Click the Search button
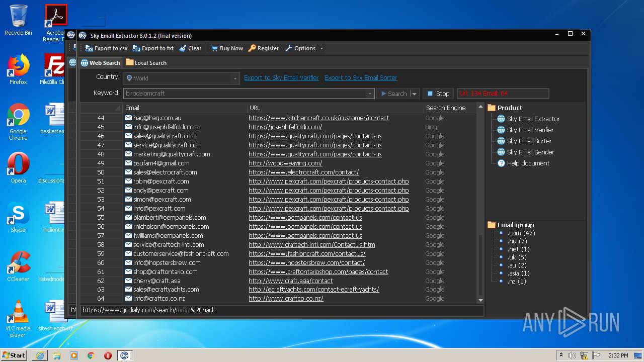 [393, 94]
